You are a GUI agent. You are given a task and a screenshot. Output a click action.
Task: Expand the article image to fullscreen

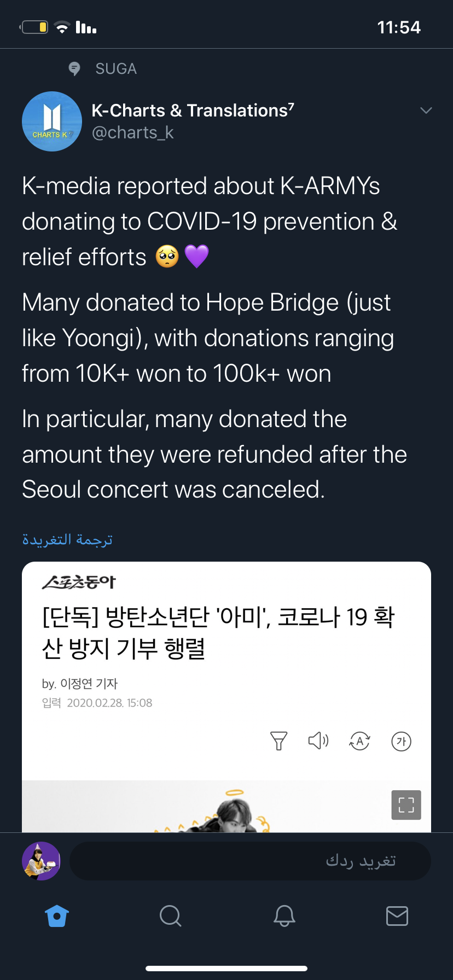406,804
